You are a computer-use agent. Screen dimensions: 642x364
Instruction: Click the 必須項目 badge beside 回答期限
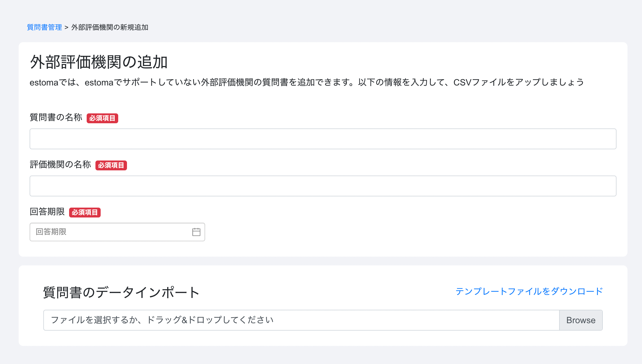click(x=85, y=213)
